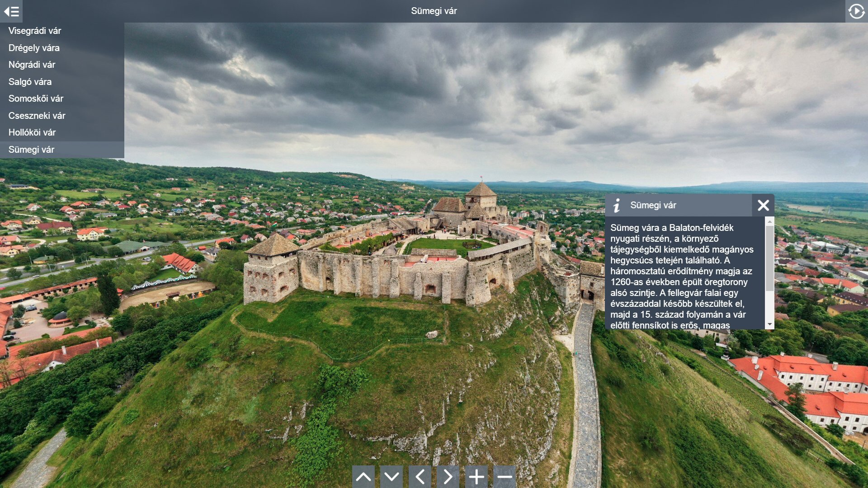Viewport: 868px width, 488px height.
Task: Open Cseszneki vár panorama
Action: [37, 116]
